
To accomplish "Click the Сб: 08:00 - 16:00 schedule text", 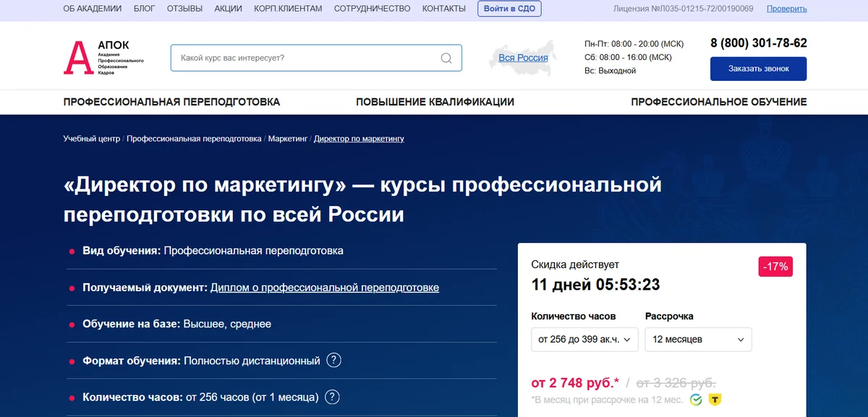I will pos(629,57).
